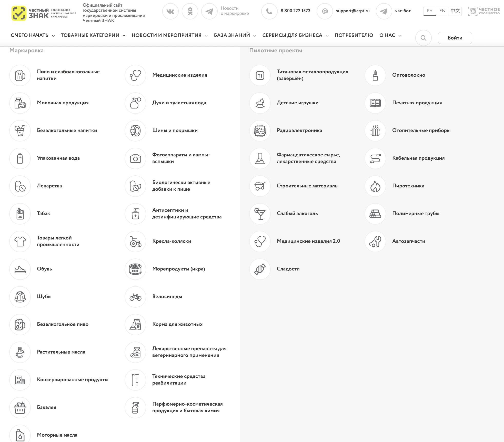Collapse the ТОВАРНЫЕ КАТЕГОРИИ dropdown
The height and width of the screenshot is (442, 504).
pyautogui.click(x=93, y=35)
